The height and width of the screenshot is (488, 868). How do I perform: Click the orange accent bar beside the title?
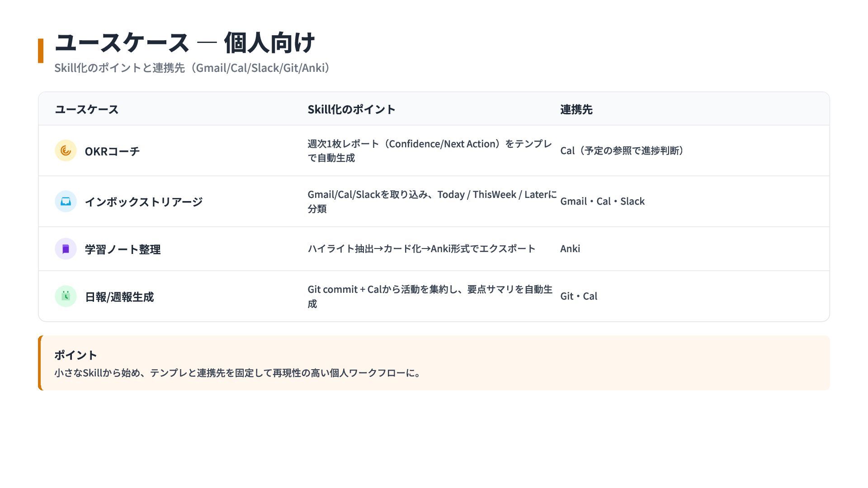point(41,51)
